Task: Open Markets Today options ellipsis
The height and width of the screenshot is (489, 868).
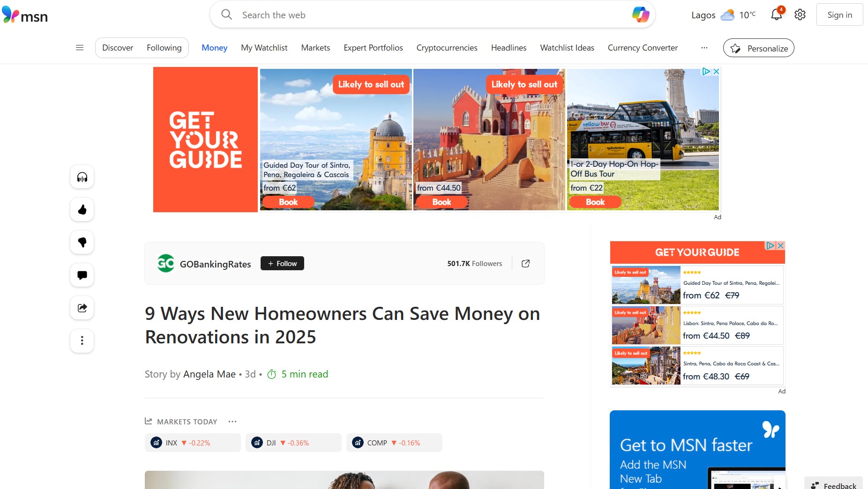Action: pyautogui.click(x=232, y=422)
